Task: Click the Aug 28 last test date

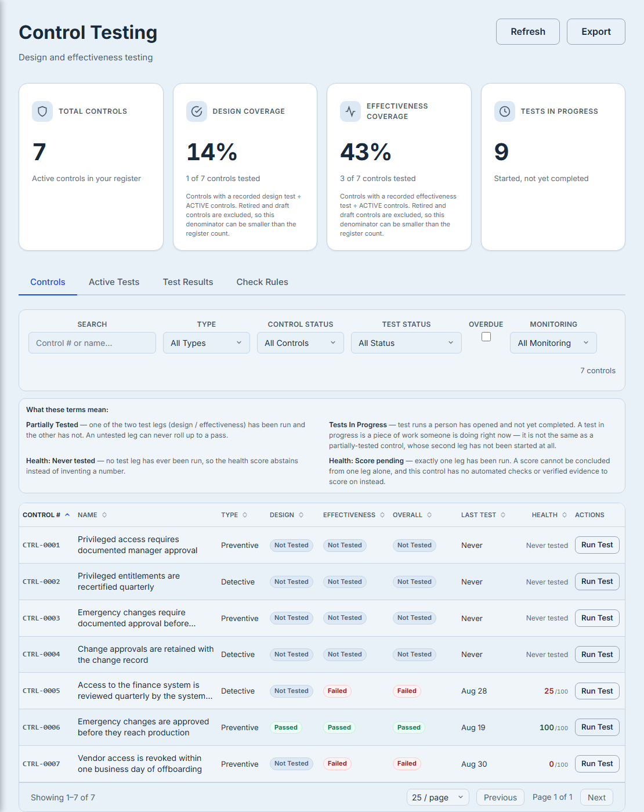Action: (474, 691)
